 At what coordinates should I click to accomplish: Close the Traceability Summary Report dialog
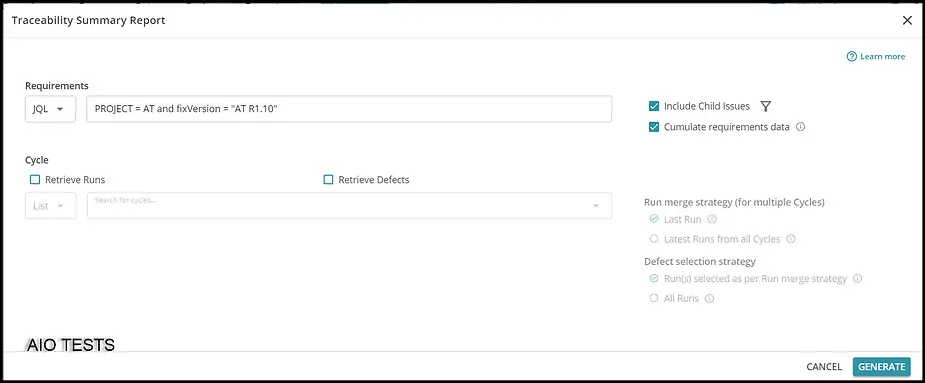[907, 21]
